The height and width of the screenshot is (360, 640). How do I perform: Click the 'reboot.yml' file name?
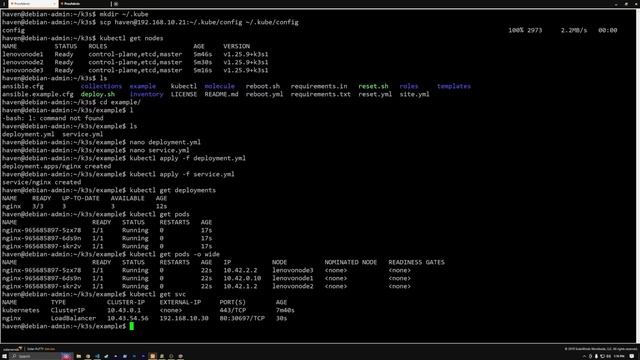(264, 94)
